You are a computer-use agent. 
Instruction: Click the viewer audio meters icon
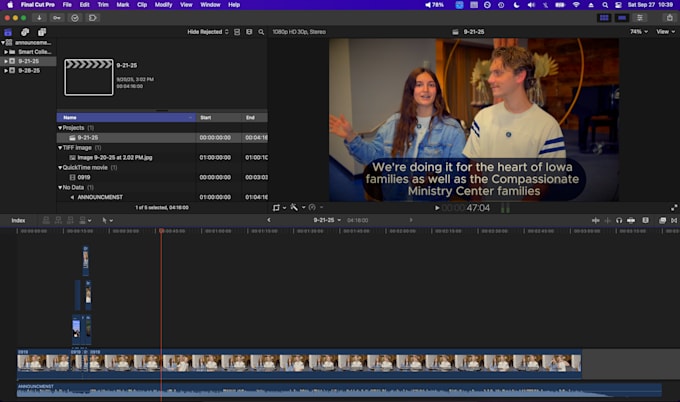505,208
